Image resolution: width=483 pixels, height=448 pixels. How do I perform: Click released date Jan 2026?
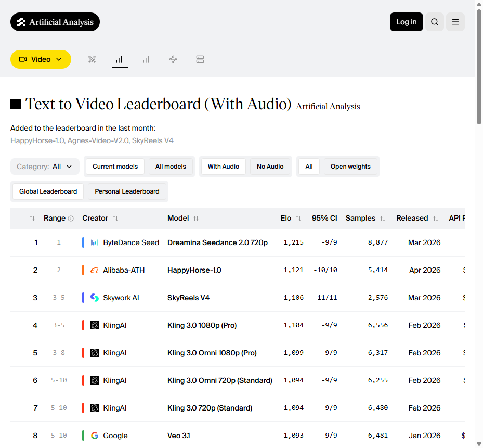(424, 436)
